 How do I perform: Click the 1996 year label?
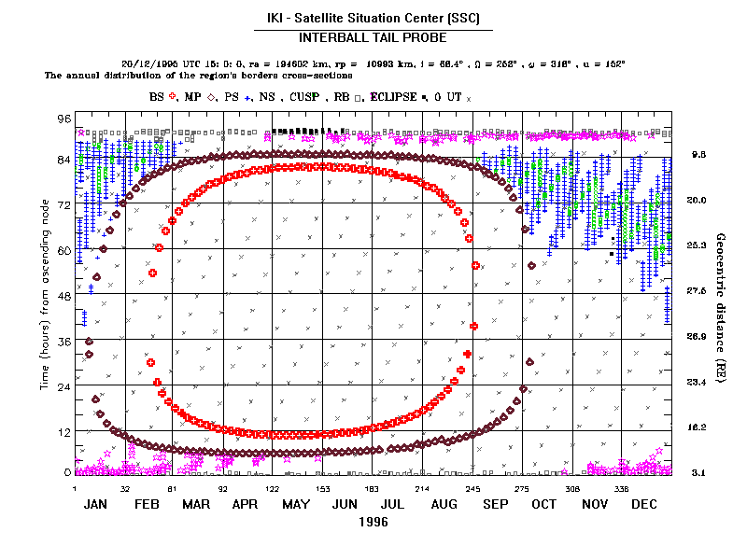point(373,523)
